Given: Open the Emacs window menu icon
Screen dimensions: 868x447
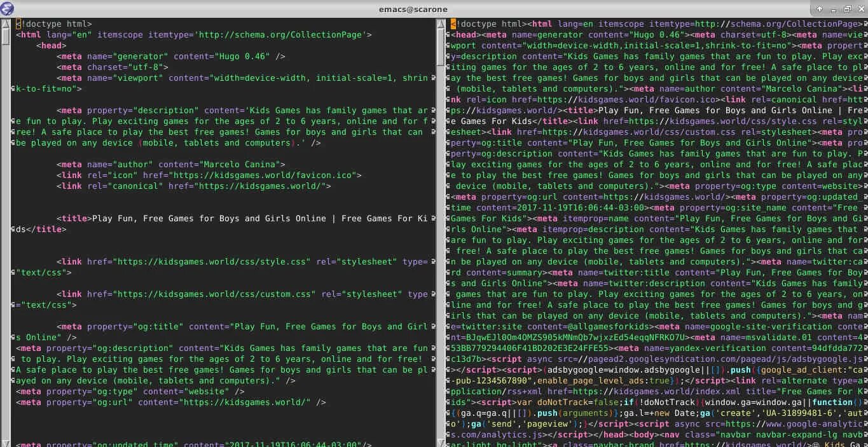Looking at the screenshot, I should pyautogui.click(x=8, y=8).
